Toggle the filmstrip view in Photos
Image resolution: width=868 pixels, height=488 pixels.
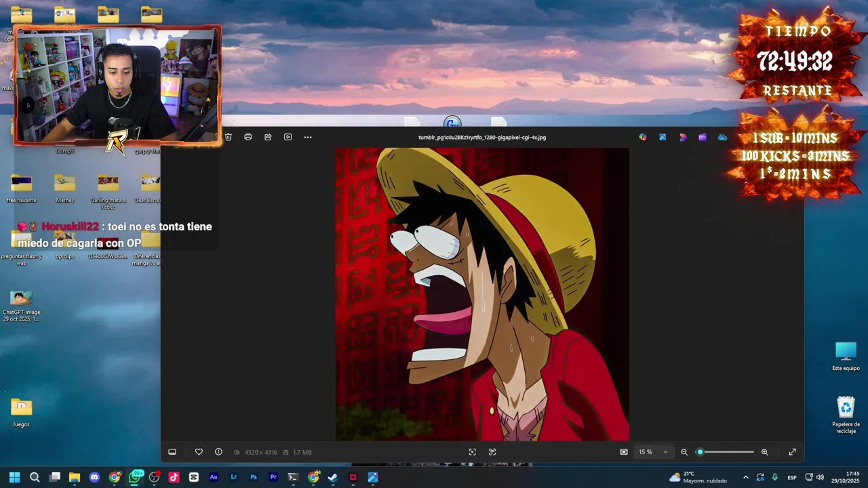[172, 452]
